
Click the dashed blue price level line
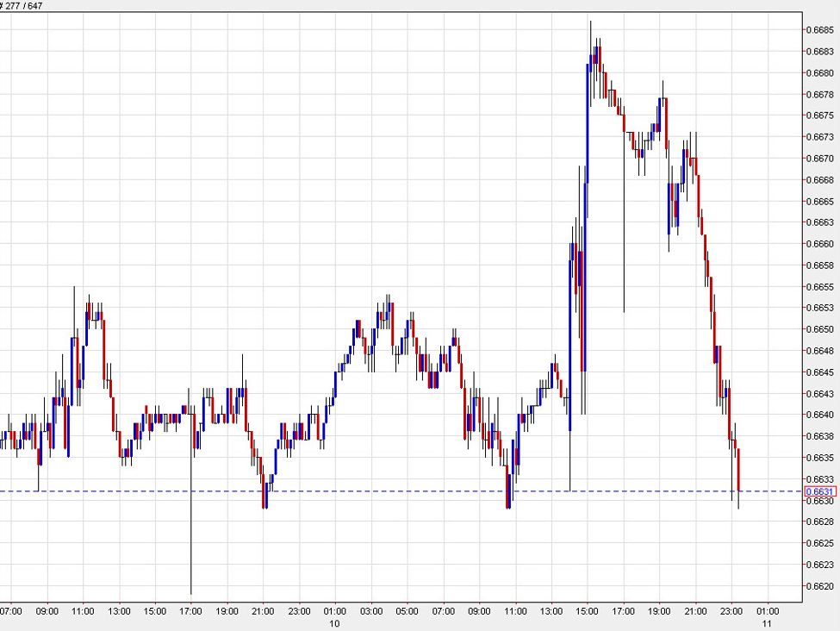pos(388,490)
